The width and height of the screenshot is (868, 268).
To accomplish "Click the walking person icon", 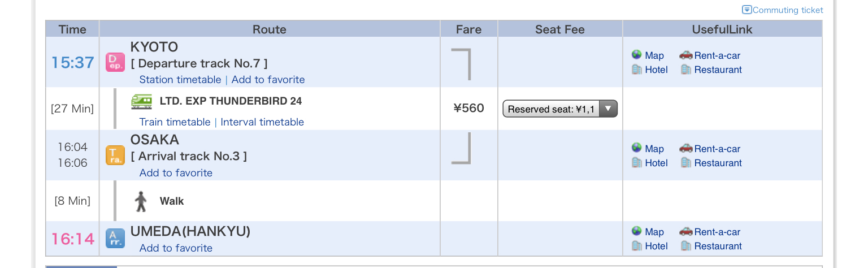I will coord(141,201).
